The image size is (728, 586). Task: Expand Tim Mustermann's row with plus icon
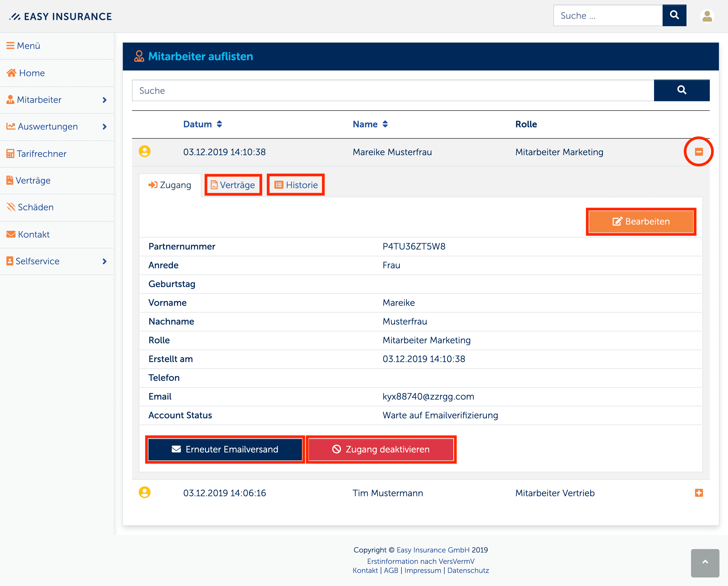[699, 493]
